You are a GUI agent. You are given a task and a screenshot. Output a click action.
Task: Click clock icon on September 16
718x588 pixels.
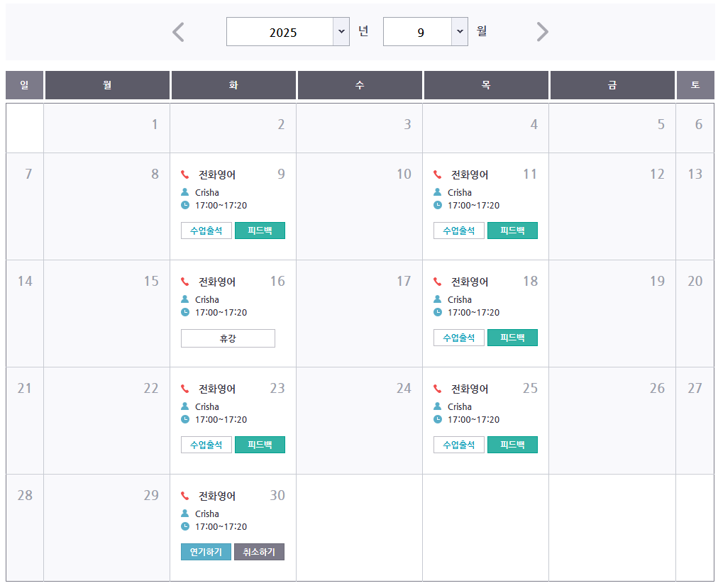point(185,312)
